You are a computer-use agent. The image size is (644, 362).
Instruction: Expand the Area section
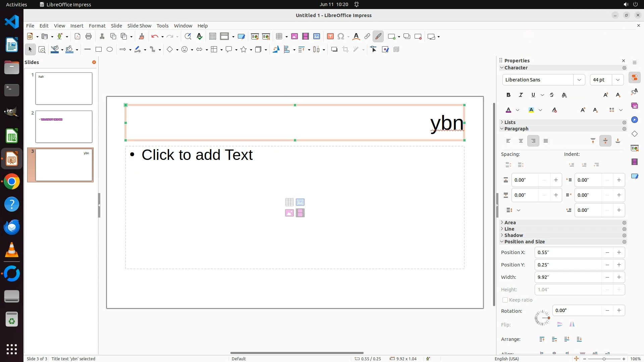(509, 223)
